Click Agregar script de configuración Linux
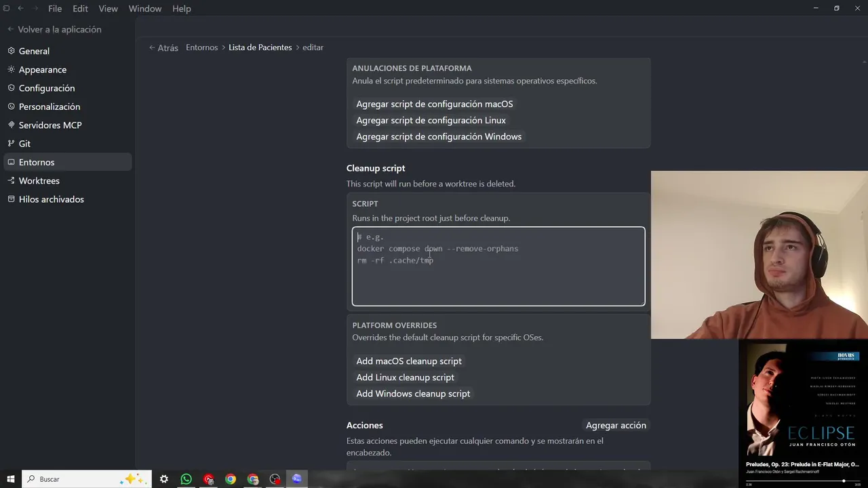This screenshot has height=488, width=868. pyautogui.click(x=431, y=120)
